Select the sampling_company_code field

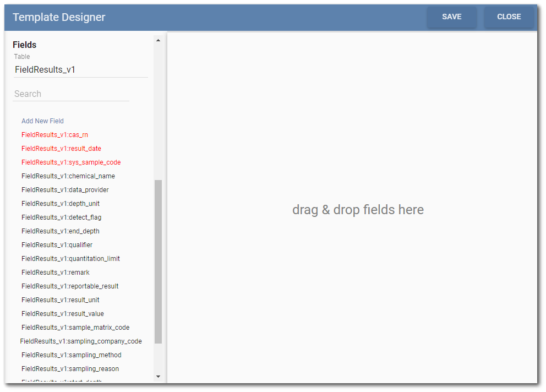[81, 341]
